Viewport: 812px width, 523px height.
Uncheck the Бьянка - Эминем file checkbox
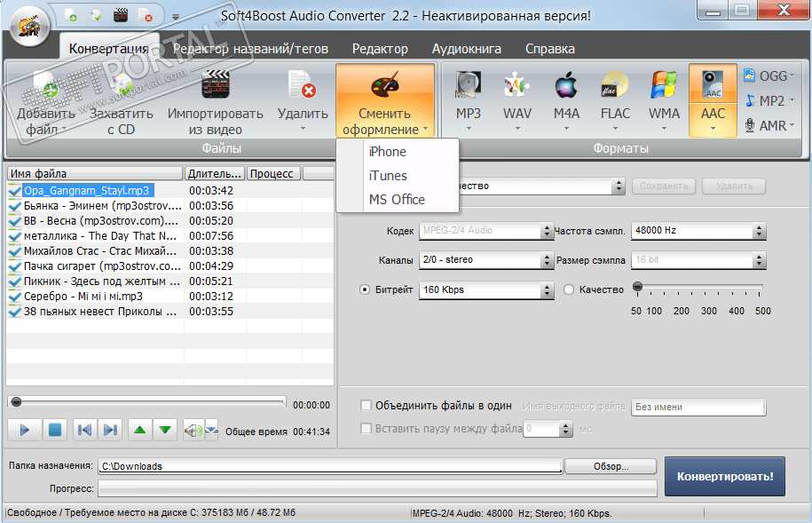point(15,206)
